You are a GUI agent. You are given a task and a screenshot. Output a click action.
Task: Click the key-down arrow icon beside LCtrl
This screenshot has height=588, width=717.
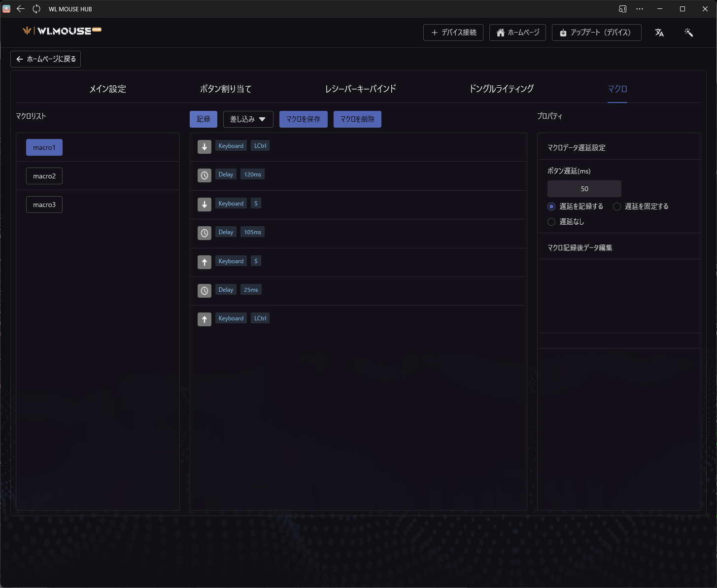point(205,147)
